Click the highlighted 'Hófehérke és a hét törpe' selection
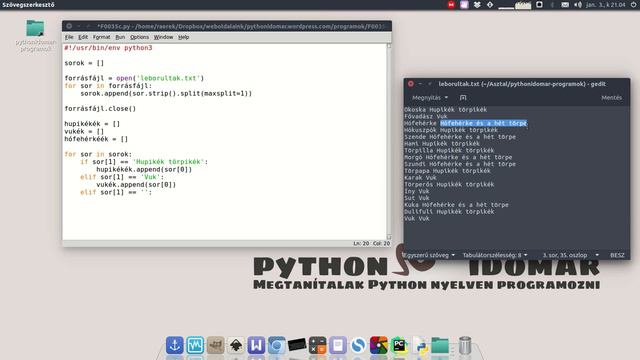The width and height of the screenshot is (640, 360). point(483,123)
